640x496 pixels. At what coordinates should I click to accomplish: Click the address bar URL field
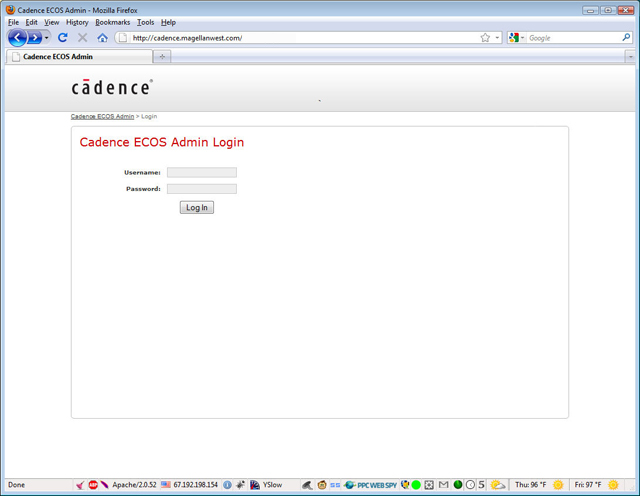(x=300, y=38)
